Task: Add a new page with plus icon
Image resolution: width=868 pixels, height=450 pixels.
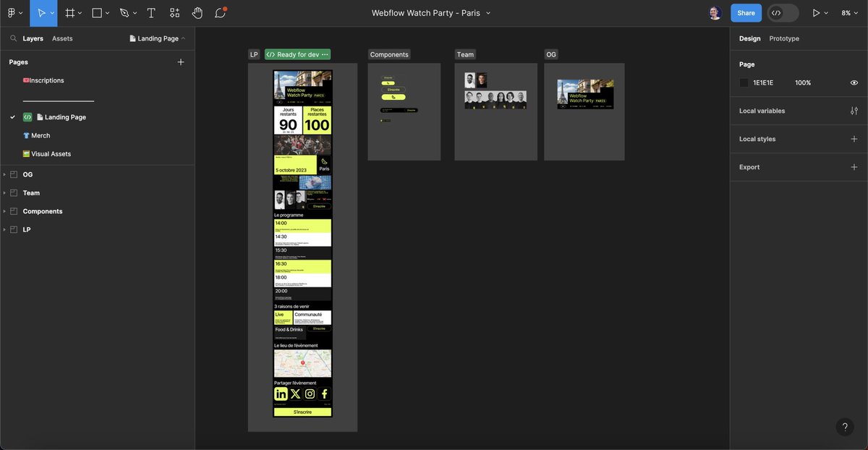Action: [181, 62]
